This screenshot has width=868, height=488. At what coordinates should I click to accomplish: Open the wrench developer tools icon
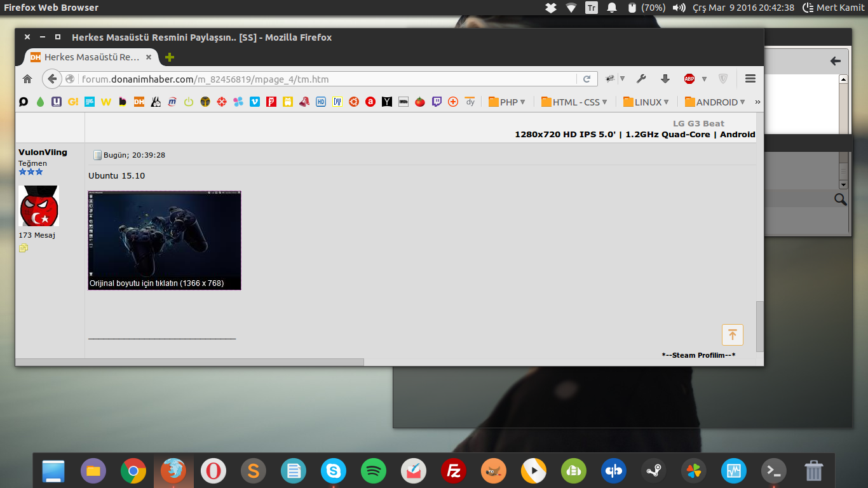[x=641, y=79]
